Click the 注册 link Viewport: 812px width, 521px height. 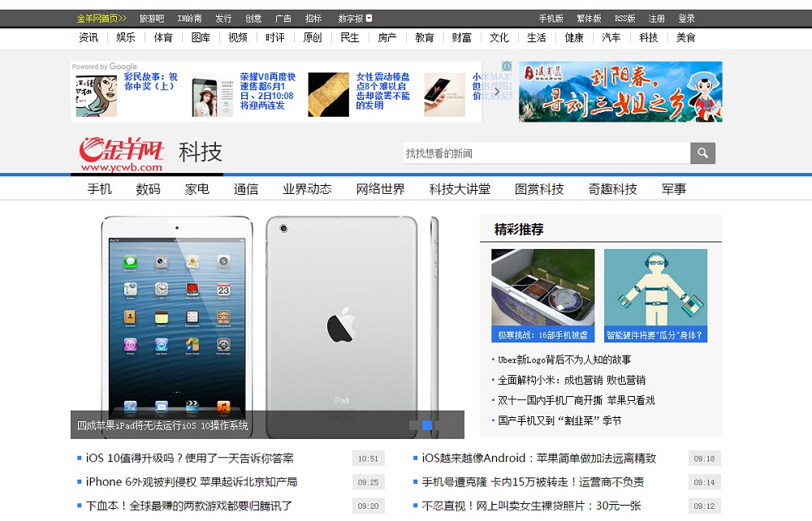coord(656,19)
